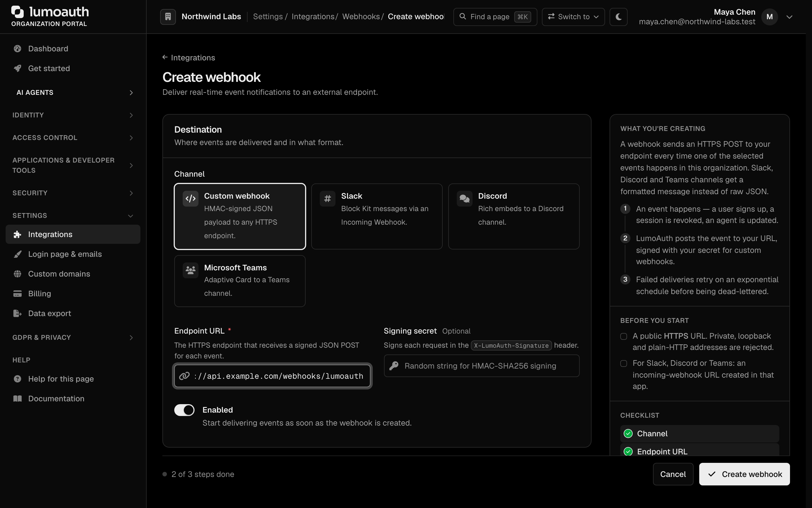Click the Custom domains globe icon
Screen dimensions: 812x508
[x=17, y=274]
